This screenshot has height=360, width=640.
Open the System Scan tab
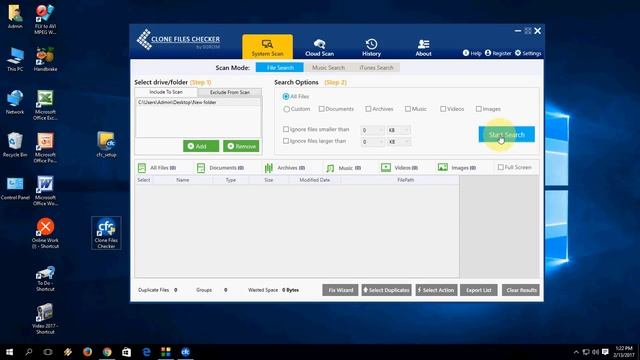pos(267,47)
